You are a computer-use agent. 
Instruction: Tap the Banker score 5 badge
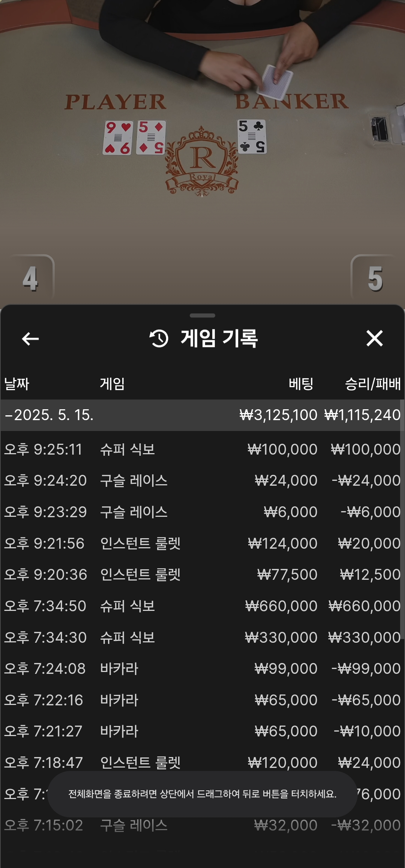coord(375,279)
